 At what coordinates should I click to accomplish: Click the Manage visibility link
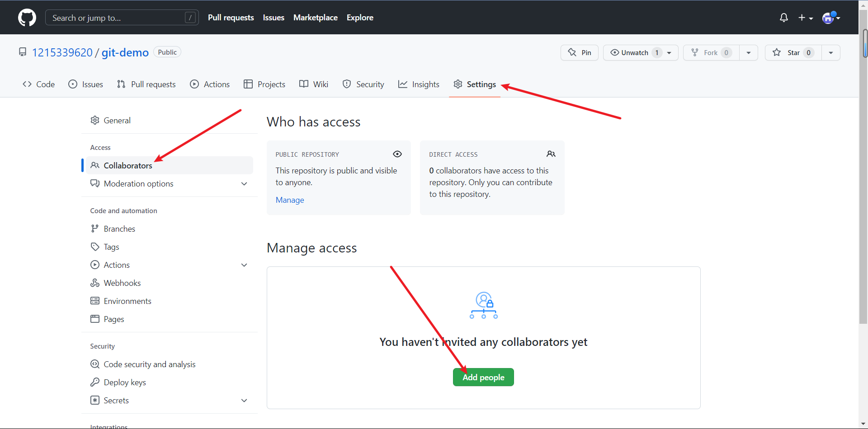[x=290, y=200]
